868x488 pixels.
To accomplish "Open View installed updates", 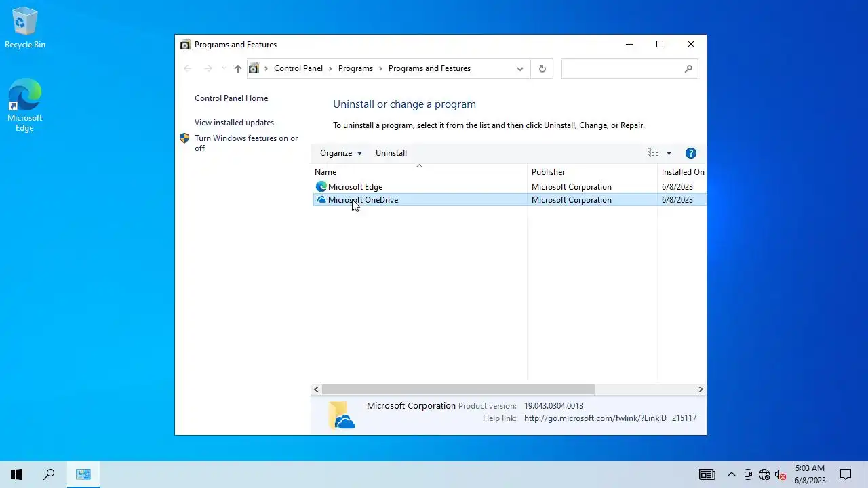I will (x=234, y=123).
